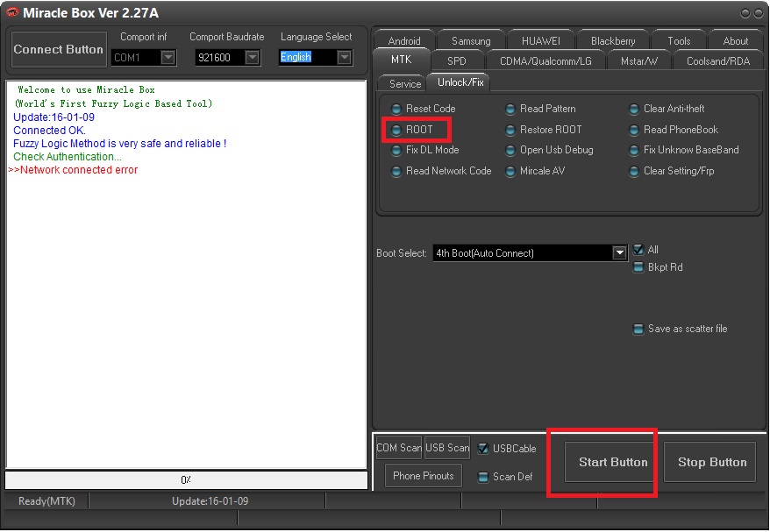
Task: Click the Ready(MTK) status bar entry
Action: (46, 501)
